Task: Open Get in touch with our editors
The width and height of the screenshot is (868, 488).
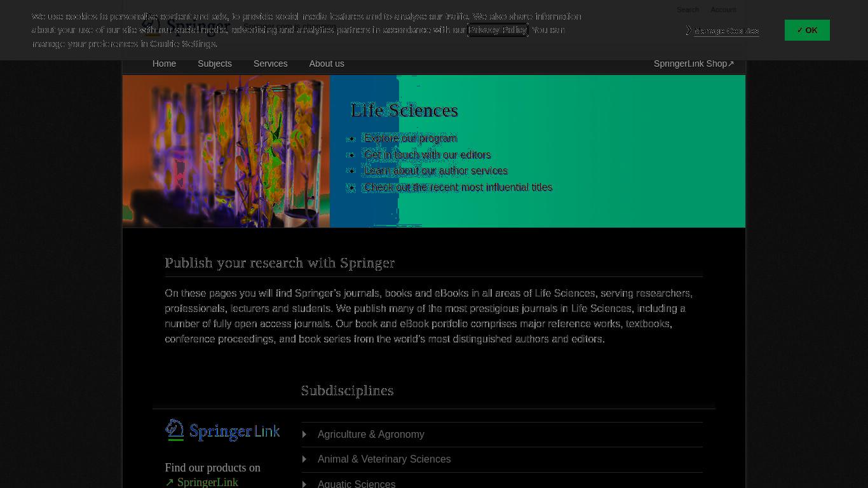Action: click(x=428, y=154)
